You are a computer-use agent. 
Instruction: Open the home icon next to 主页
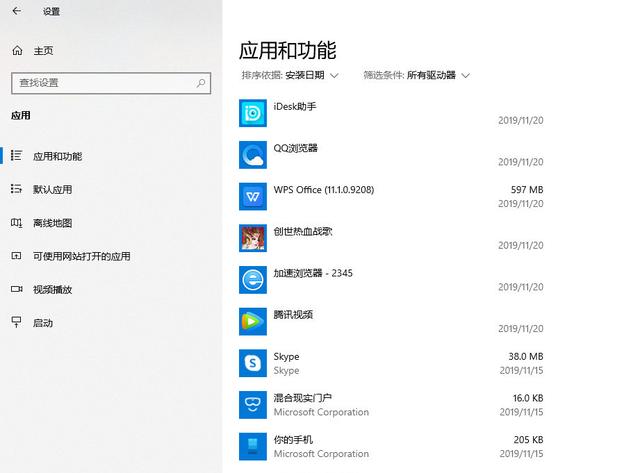tap(17, 51)
